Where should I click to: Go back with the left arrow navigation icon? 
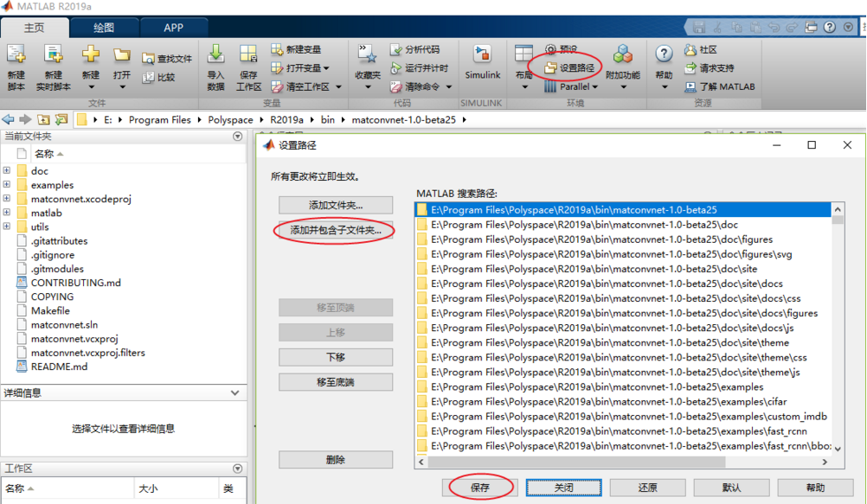[9, 119]
